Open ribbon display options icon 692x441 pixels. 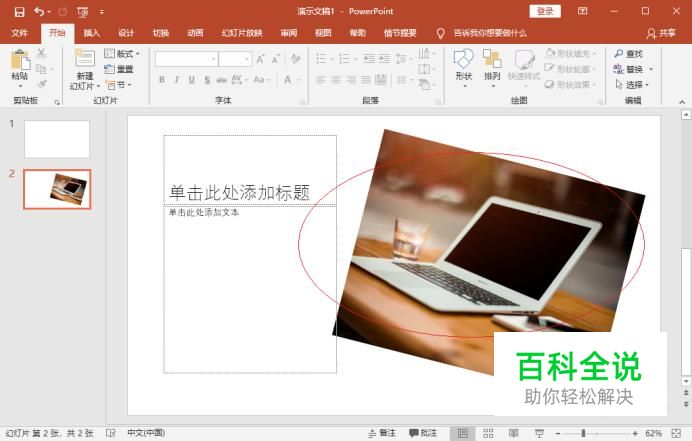pyautogui.click(x=583, y=11)
